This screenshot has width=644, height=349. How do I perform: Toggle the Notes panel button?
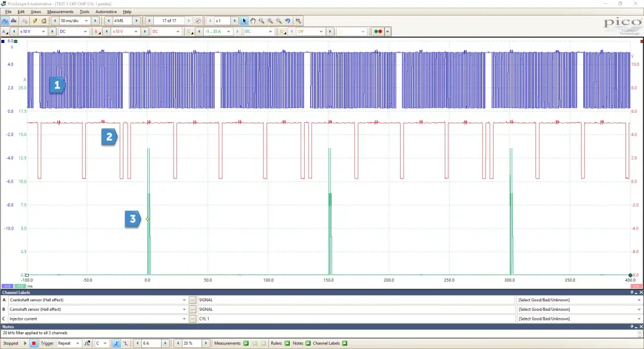pyautogui.click(x=308, y=344)
